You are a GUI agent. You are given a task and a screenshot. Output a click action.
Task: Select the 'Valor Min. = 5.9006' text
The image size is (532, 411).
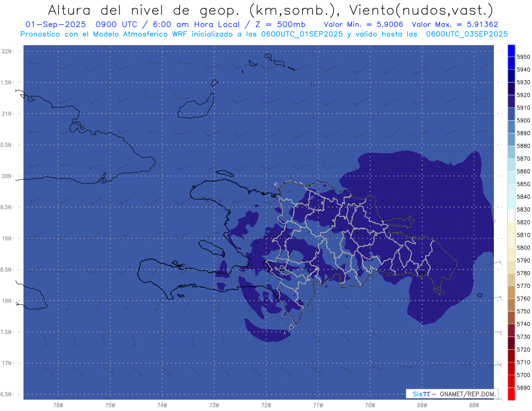[363, 24]
